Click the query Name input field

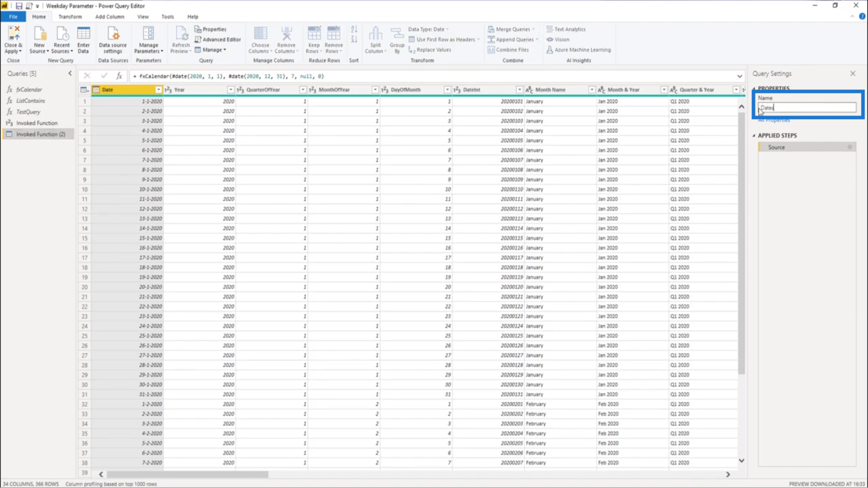pos(807,107)
